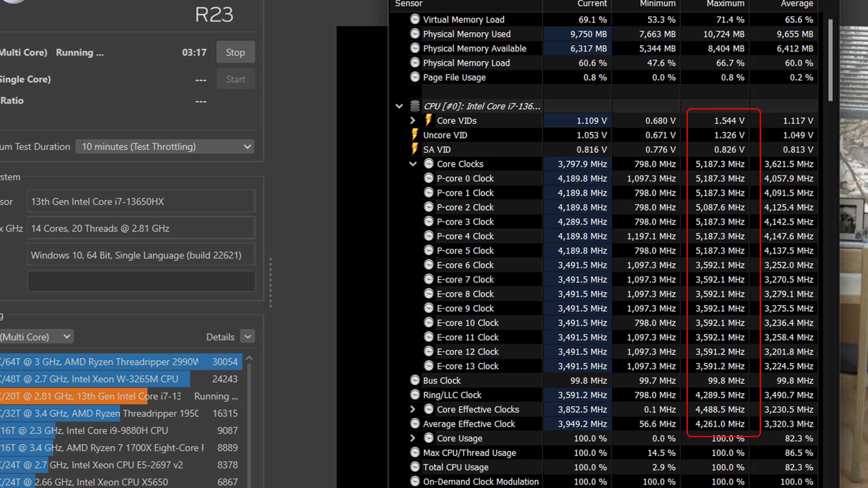This screenshot has height=488, width=868.
Task: Expand the Core Effective Clocks row
Action: (x=413, y=409)
